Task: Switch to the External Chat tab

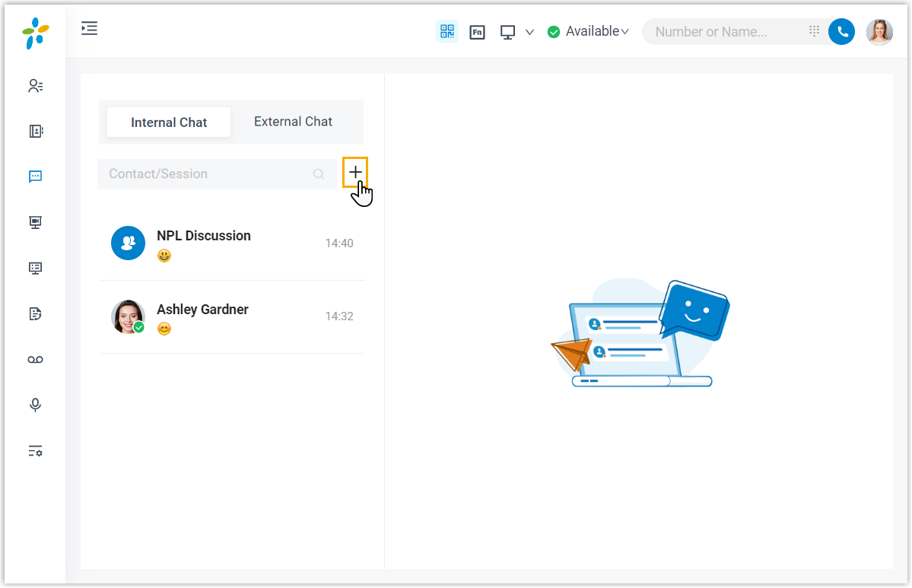Action: 293,122
